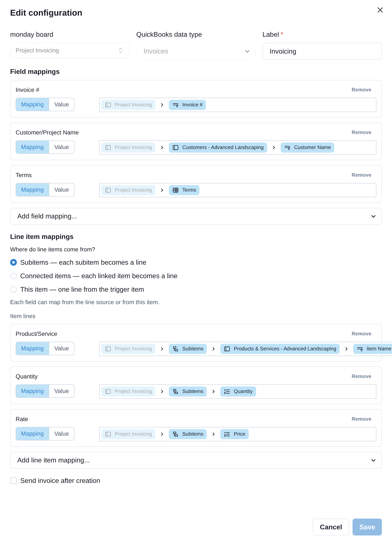Select Value mode for Product/Service
The width and height of the screenshot is (392, 542).
point(62,348)
